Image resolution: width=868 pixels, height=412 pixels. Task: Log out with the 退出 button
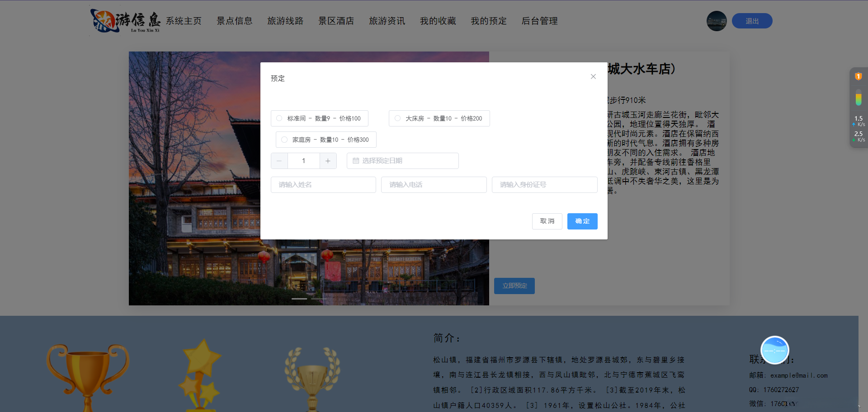click(752, 21)
